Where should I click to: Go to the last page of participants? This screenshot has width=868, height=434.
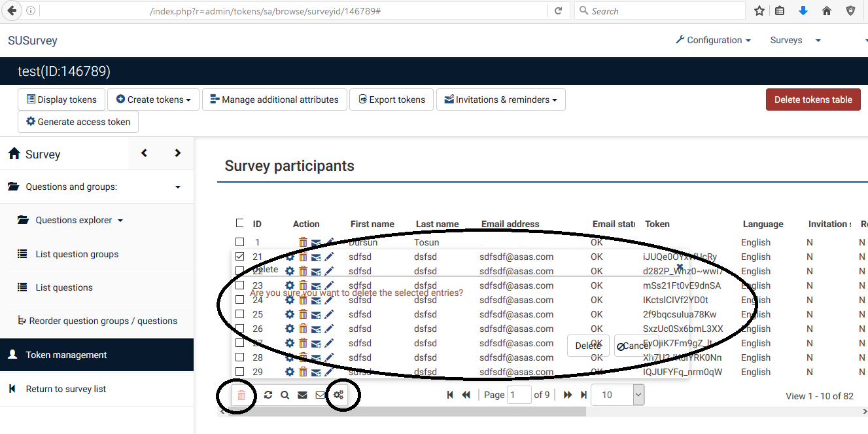pyautogui.click(x=583, y=395)
